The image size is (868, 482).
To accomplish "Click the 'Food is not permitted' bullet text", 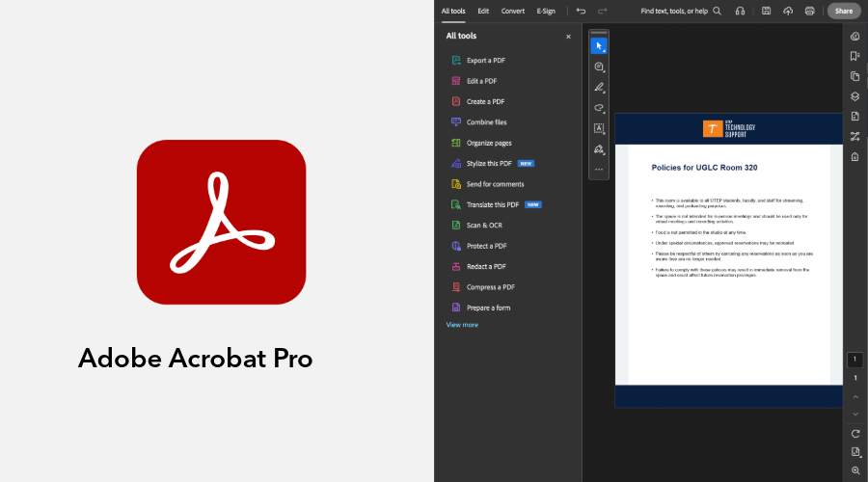I will pos(701,232).
